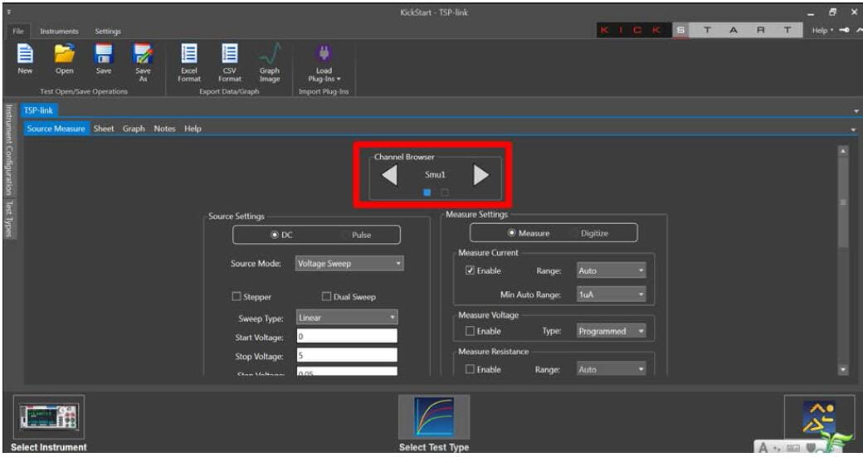
Task: Enable the Stepper checkbox
Action: click(x=237, y=297)
